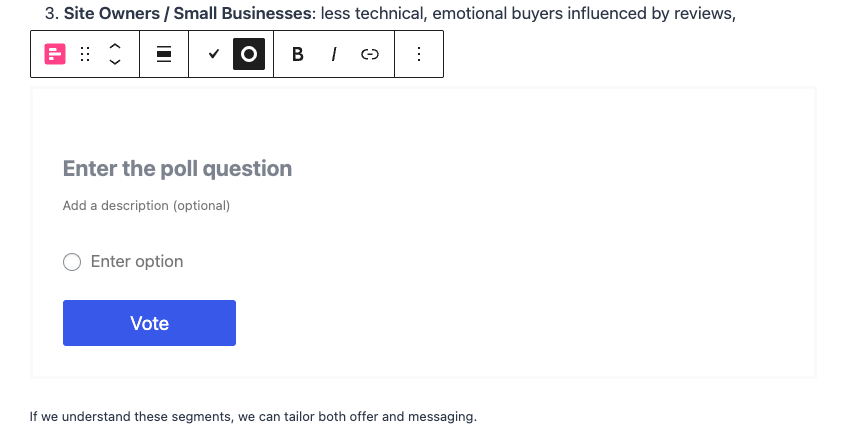Viewport: 847px width, 432px height.
Task: Select the radio button beside Enter option
Action: pos(72,262)
